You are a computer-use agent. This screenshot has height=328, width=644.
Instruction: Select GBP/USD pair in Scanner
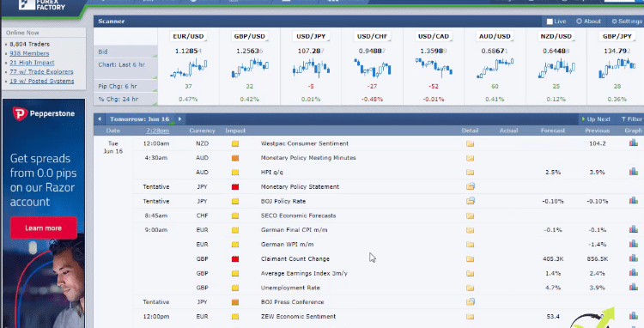[x=249, y=37]
